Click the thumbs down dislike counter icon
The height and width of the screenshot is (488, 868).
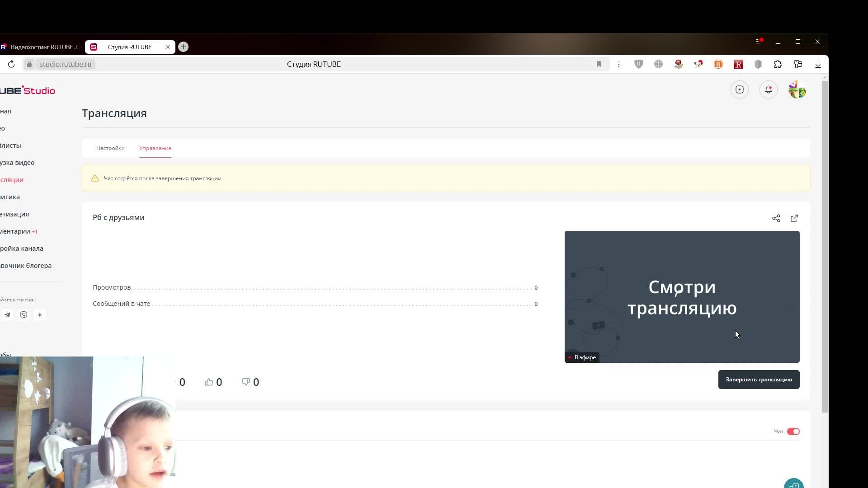click(246, 382)
